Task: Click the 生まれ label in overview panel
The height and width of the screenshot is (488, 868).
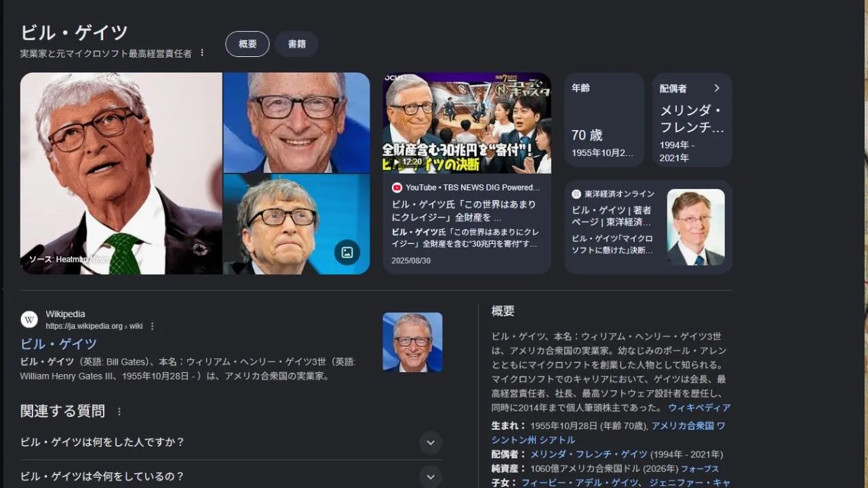Action: [x=509, y=426]
